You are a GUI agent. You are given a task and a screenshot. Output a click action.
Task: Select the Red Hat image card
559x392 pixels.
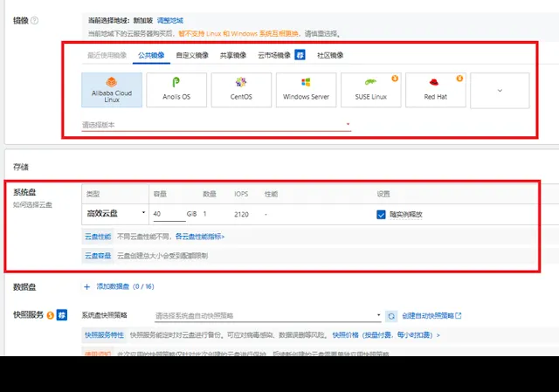[436, 90]
